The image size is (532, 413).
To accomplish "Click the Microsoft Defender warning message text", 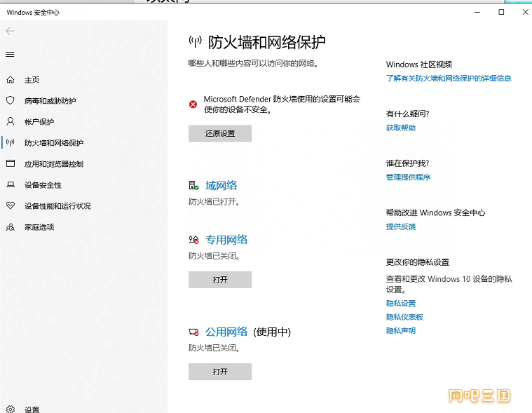I will [282, 104].
